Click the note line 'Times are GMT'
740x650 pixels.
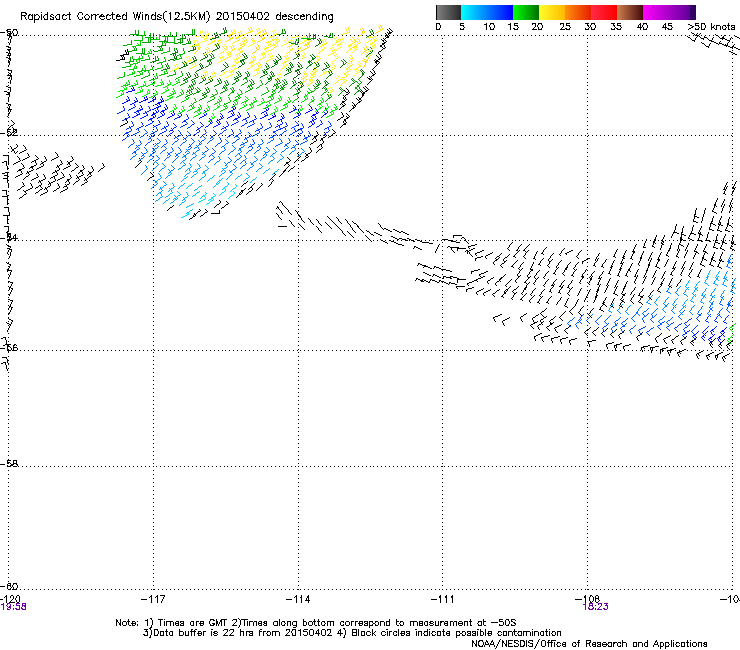coord(193,623)
